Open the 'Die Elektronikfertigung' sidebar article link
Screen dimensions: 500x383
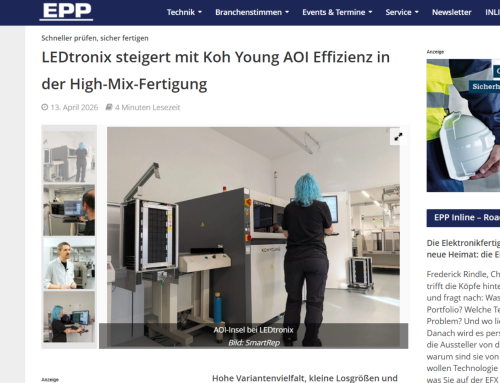463,249
